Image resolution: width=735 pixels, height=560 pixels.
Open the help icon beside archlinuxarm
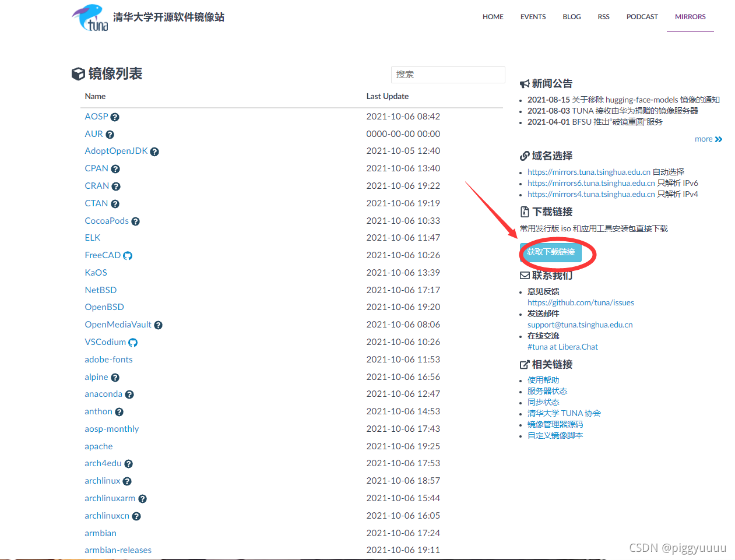coord(142,499)
